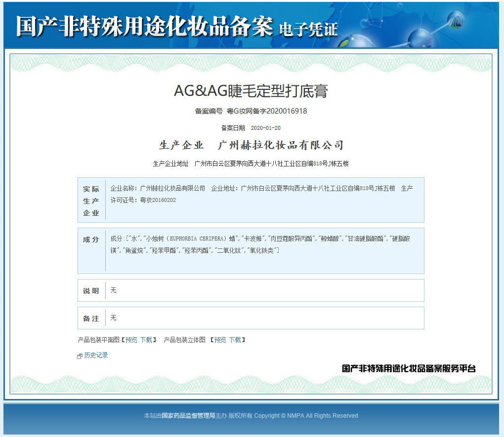Click the 说明 row value 无

pyautogui.click(x=113, y=290)
